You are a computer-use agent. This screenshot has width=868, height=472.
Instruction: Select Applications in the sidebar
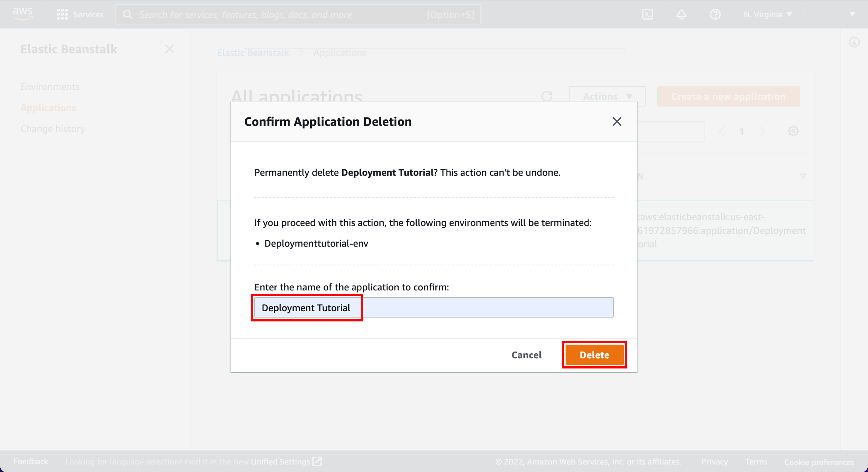(48, 108)
